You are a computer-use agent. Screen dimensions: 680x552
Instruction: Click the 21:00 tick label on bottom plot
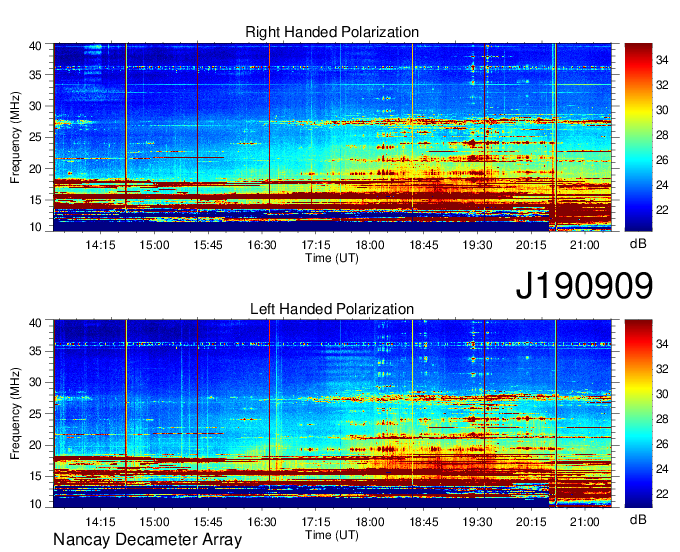tap(585, 522)
